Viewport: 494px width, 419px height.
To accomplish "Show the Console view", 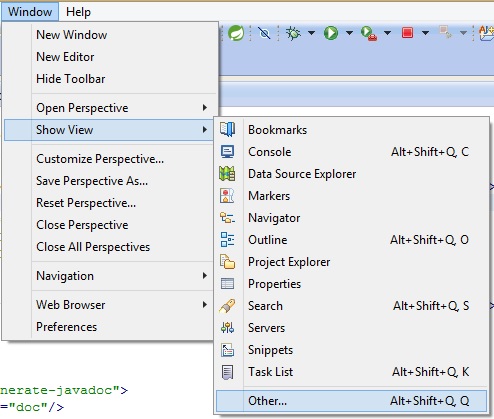I will [351, 152].
